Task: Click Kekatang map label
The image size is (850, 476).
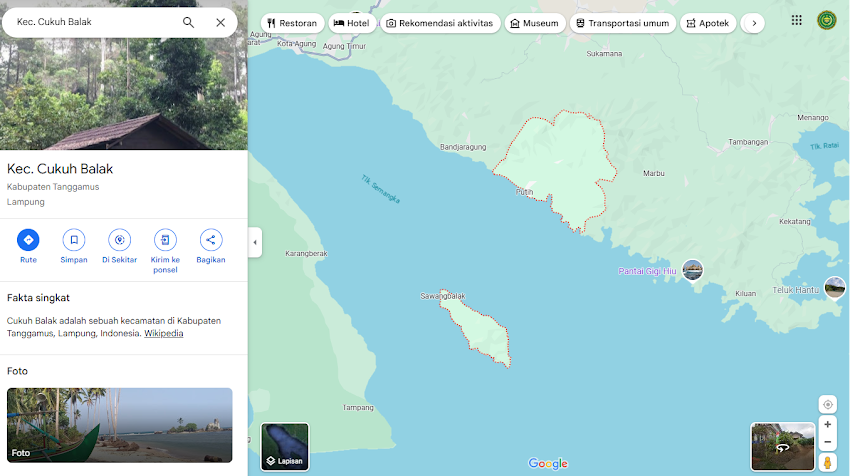Action: [795, 221]
